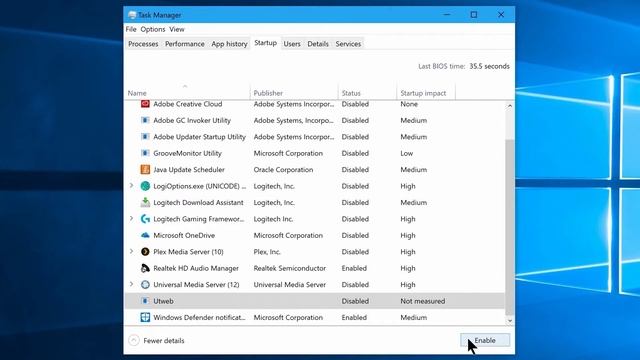Click Enabled status of Realtek HD Audio Manager
The width and height of the screenshot is (640, 360).
click(354, 268)
